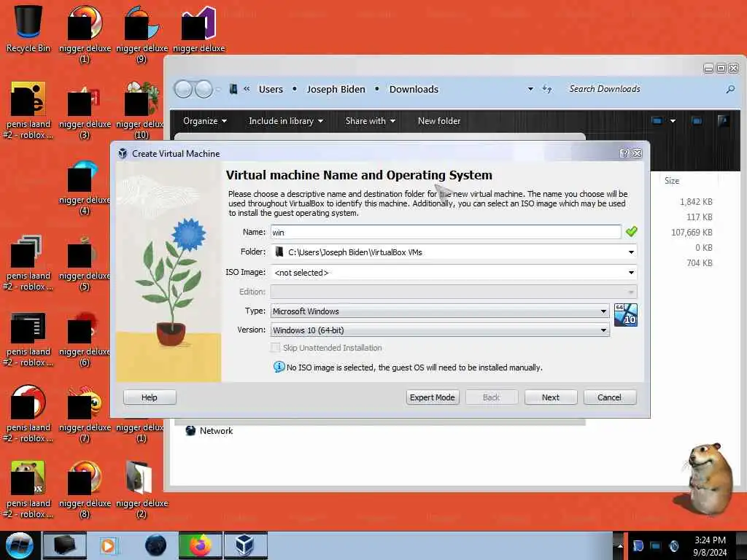
Task: Cancel the Create Virtual Machine dialog
Action: [x=610, y=397]
